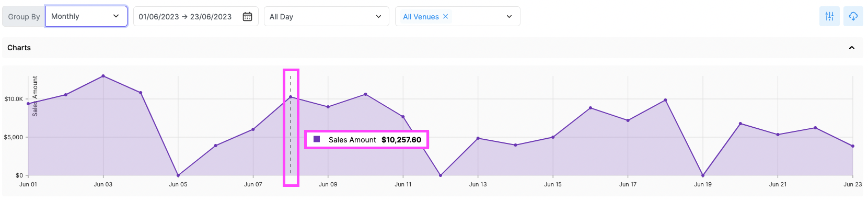Image resolution: width=868 pixels, height=200 pixels.
Task: Click the $0 y-axis label
Action: [19, 175]
